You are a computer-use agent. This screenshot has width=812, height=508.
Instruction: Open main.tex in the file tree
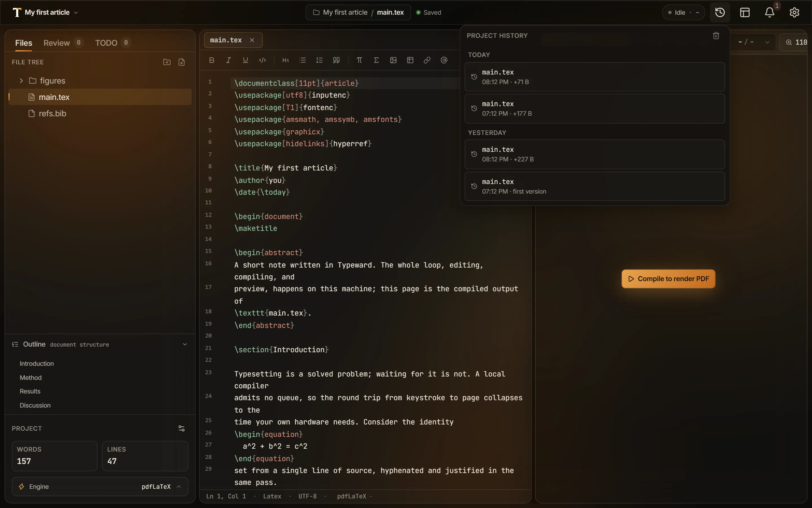pyautogui.click(x=100, y=97)
